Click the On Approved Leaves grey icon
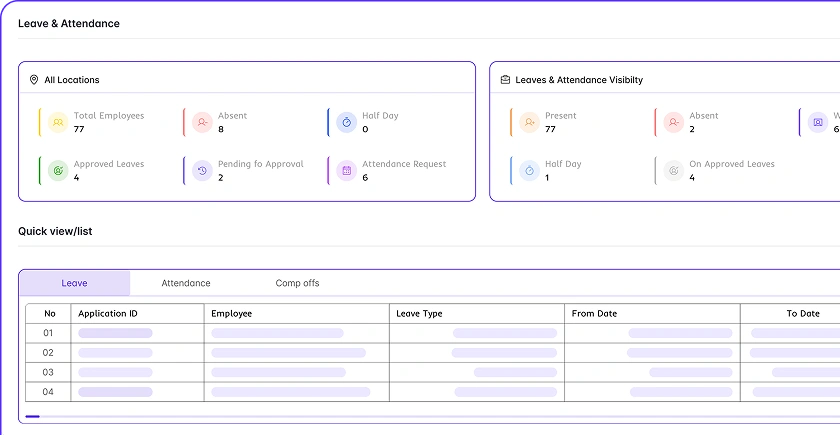This screenshot has height=435, width=840. pos(674,171)
